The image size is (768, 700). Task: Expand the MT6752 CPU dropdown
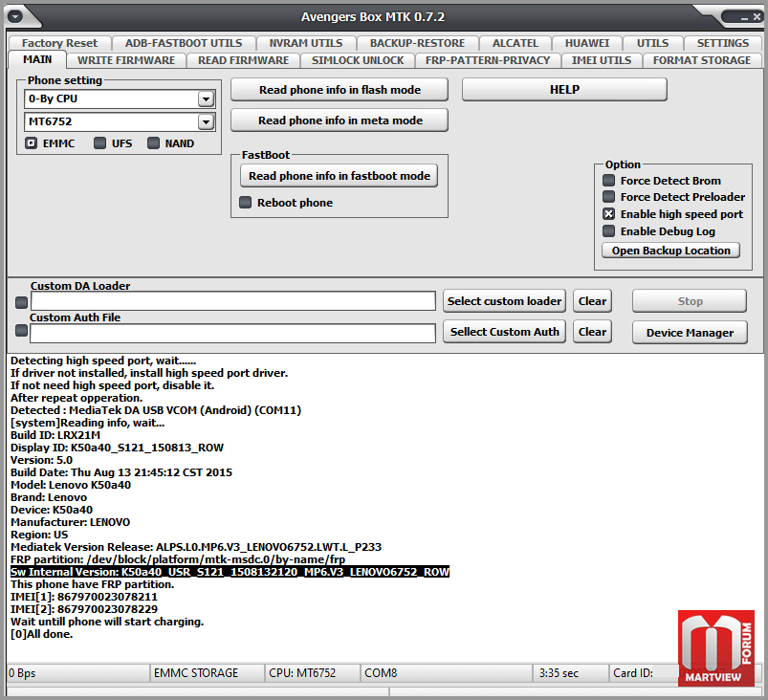[207, 121]
